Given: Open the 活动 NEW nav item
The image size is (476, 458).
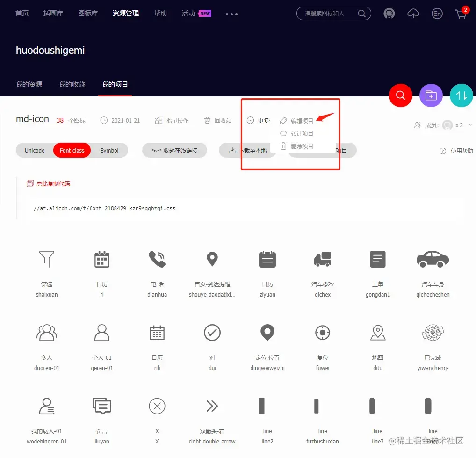Looking at the screenshot, I should tap(196, 14).
